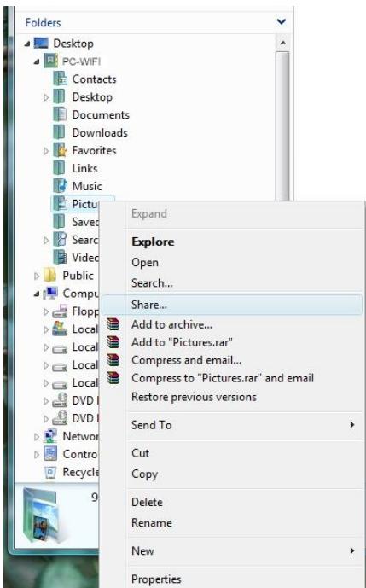Click the Searches folder icon
The image size is (366, 588).
(x=60, y=240)
